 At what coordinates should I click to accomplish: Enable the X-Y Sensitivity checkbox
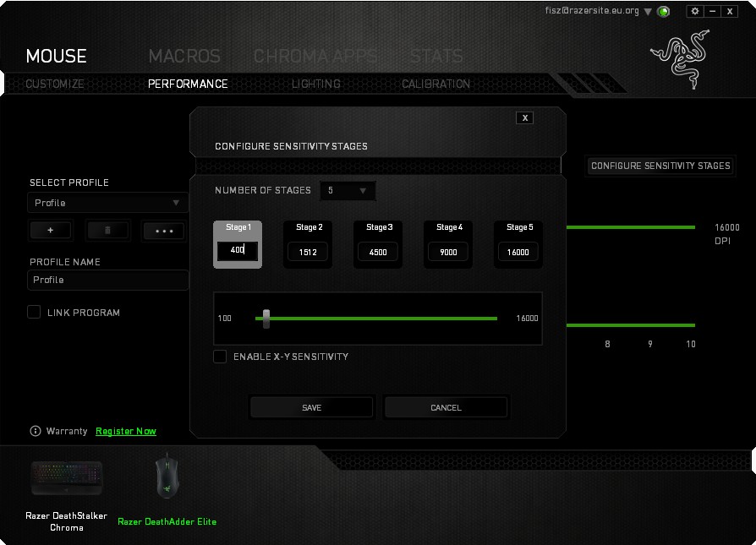click(220, 357)
